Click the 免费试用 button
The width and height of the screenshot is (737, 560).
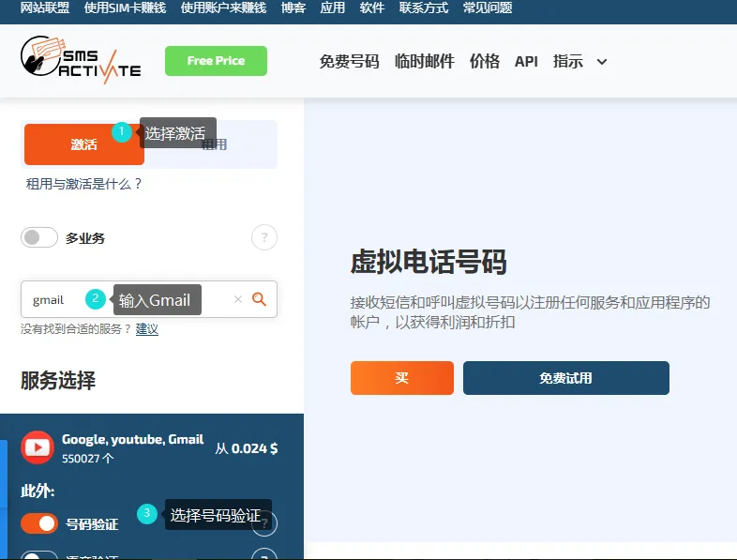(566, 378)
